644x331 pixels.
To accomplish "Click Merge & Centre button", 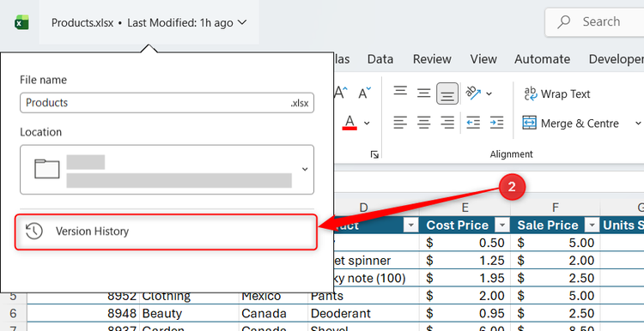I will coord(570,123).
